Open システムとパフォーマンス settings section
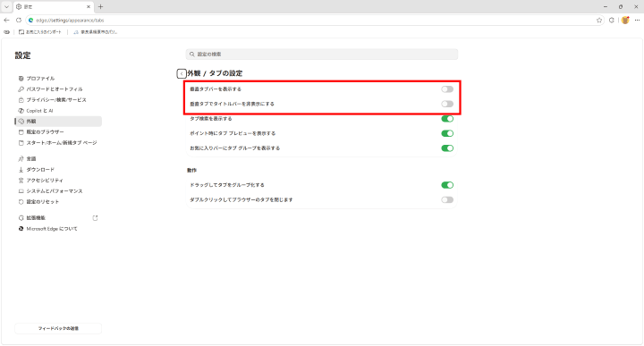The width and height of the screenshot is (644, 346). 58,191
